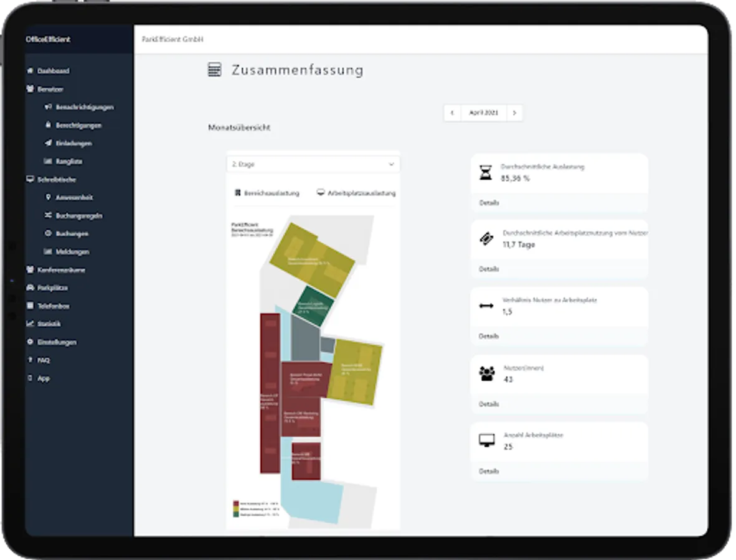
Task: Click the hourglass icon on Auslastung card
Action: click(x=486, y=172)
